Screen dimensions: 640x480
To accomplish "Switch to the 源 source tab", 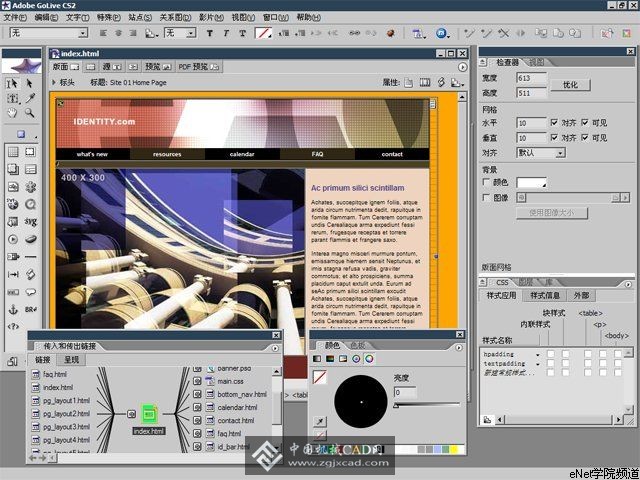I will point(111,67).
